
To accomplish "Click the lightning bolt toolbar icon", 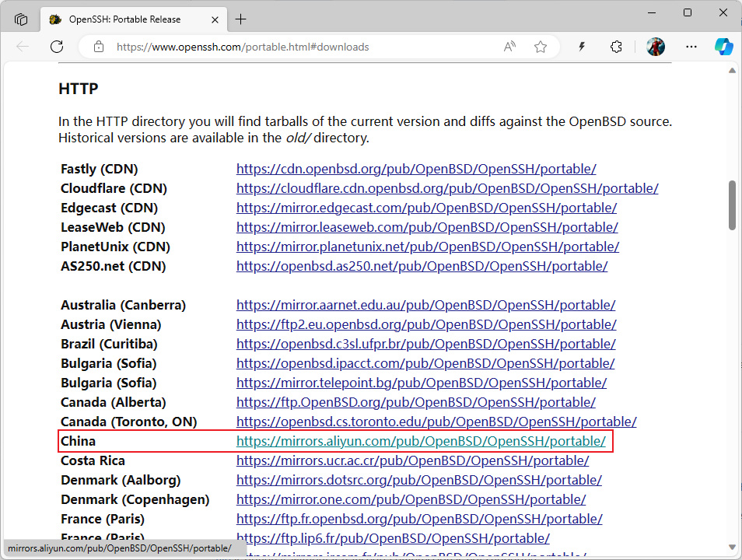I will (582, 47).
